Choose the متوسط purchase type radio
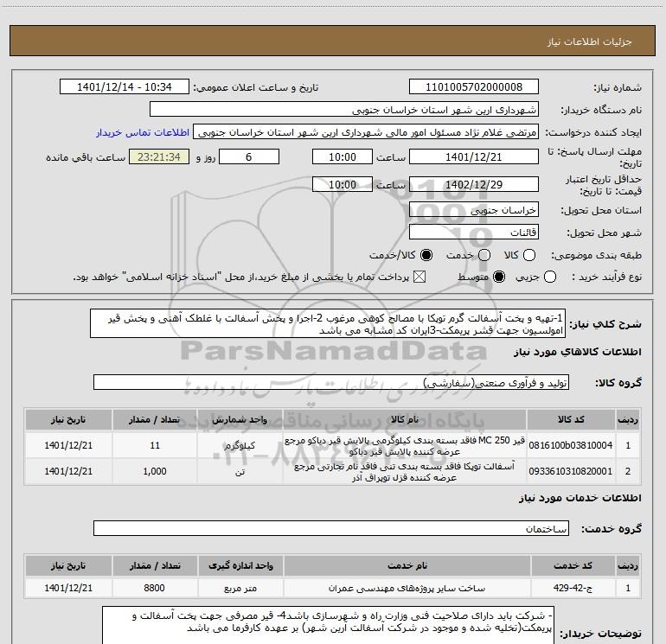Screen dimensions: 666x644 (499, 277)
